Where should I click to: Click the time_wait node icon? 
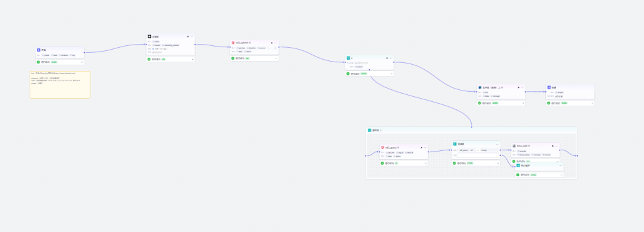514,146
